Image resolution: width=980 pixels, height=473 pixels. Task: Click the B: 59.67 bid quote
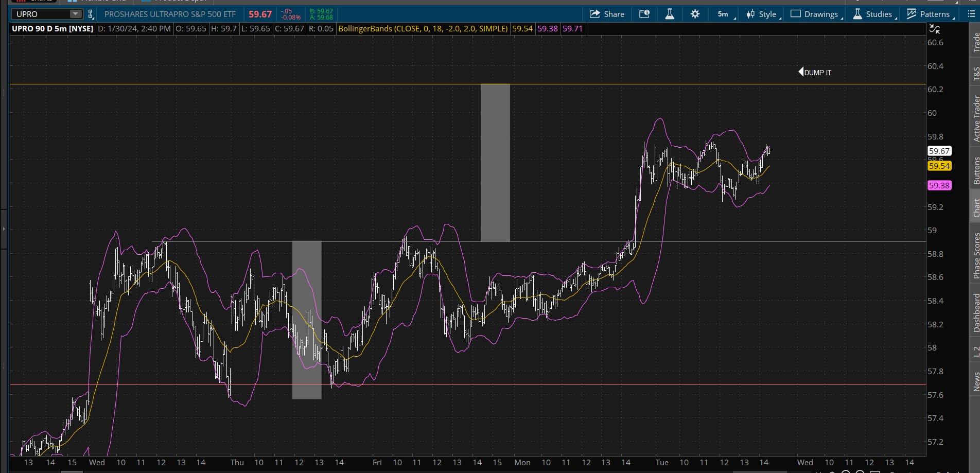tap(321, 11)
